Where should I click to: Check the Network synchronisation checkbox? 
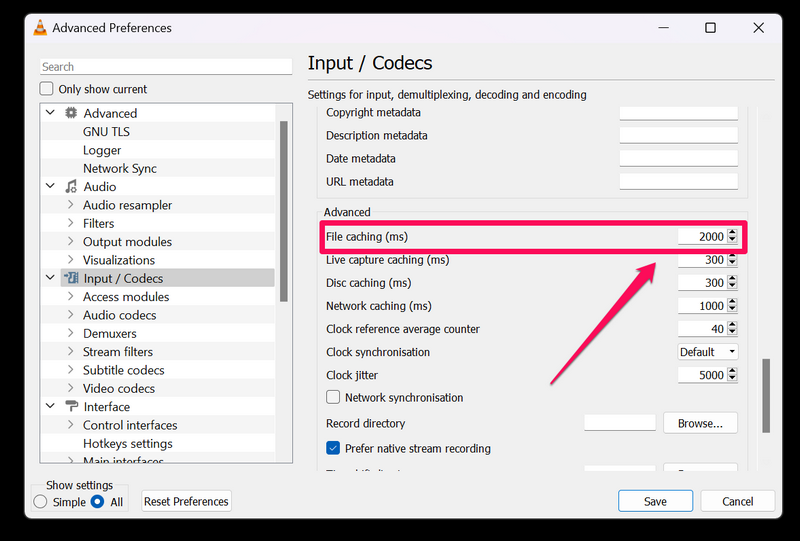(x=334, y=397)
